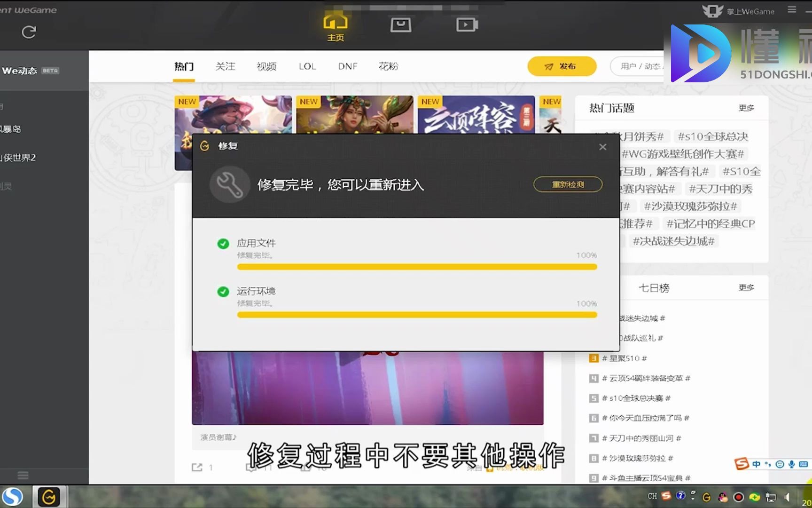Click 更多 next to 热门话题
This screenshot has height=508, width=812.
point(746,108)
